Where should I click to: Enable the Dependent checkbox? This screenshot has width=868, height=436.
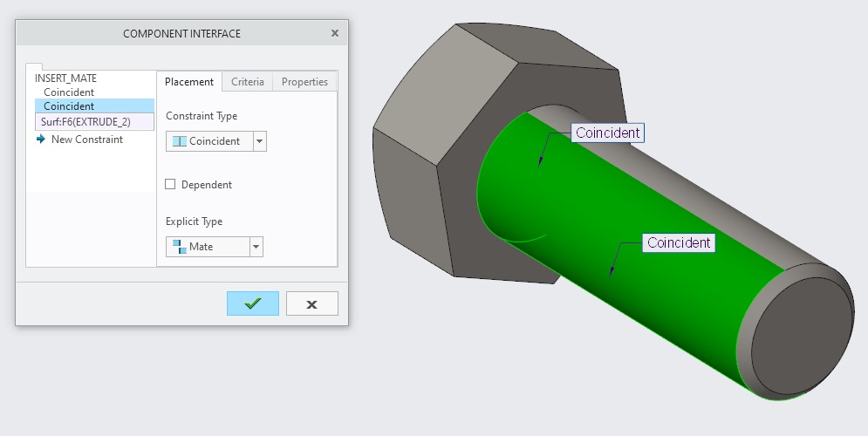point(170,184)
